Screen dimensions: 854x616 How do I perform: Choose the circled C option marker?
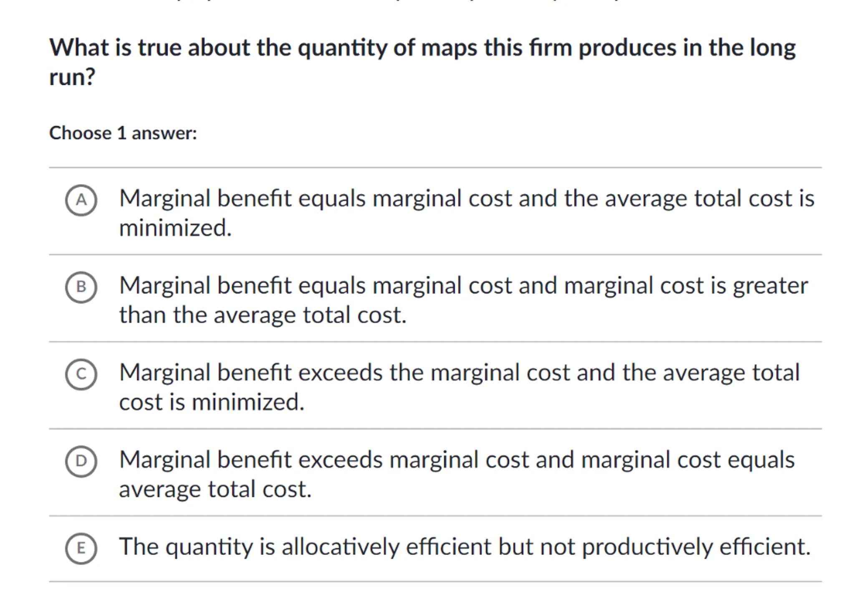point(81,374)
